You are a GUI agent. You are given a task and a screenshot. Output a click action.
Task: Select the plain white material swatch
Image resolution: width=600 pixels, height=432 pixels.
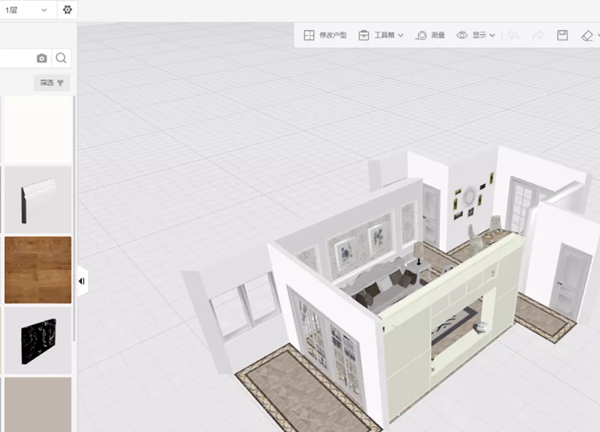point(38,129)
